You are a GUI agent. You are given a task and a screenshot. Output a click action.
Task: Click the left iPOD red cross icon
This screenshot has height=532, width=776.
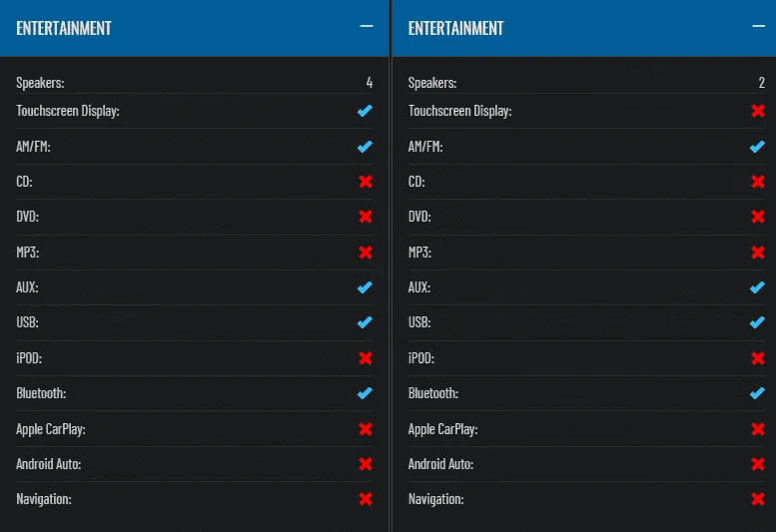(366, 358)
